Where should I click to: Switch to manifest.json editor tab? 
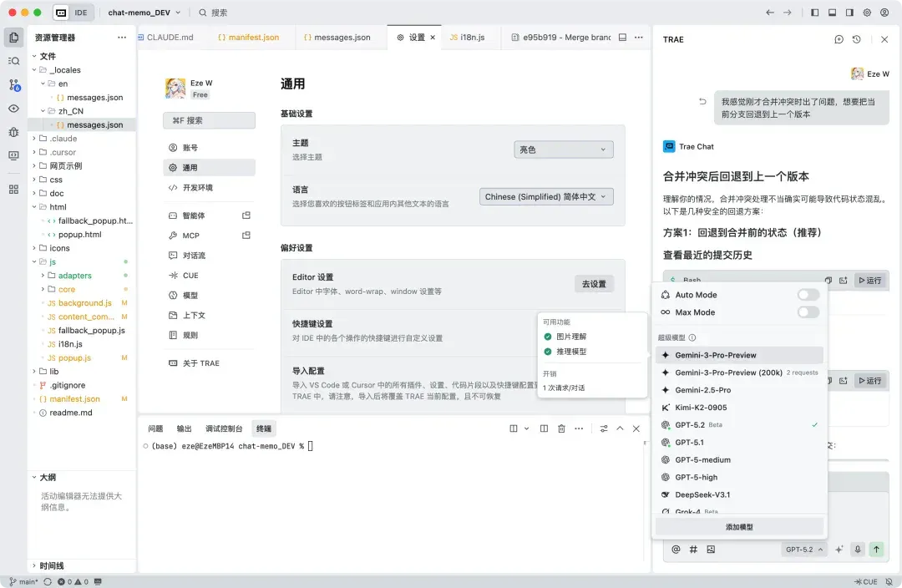[249, 38]
